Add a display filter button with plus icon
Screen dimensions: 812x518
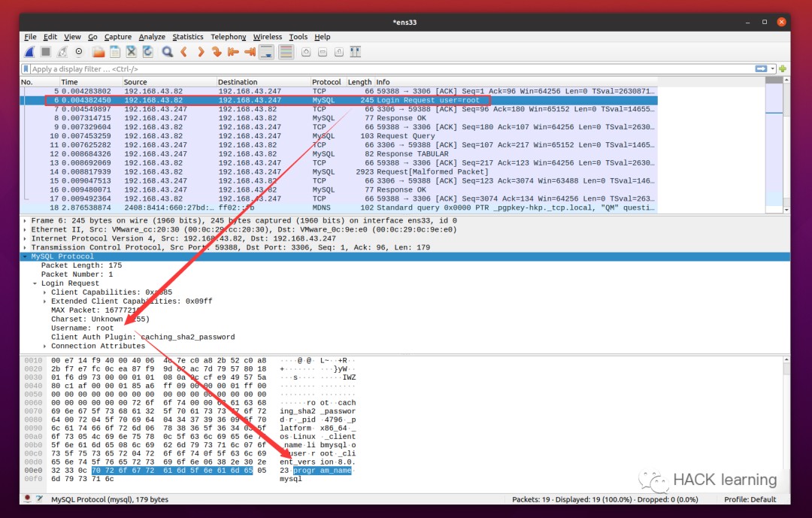(783, 69)
